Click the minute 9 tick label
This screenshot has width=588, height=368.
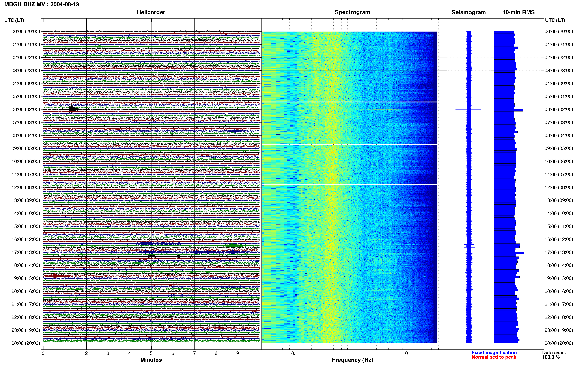pos(238,353)
